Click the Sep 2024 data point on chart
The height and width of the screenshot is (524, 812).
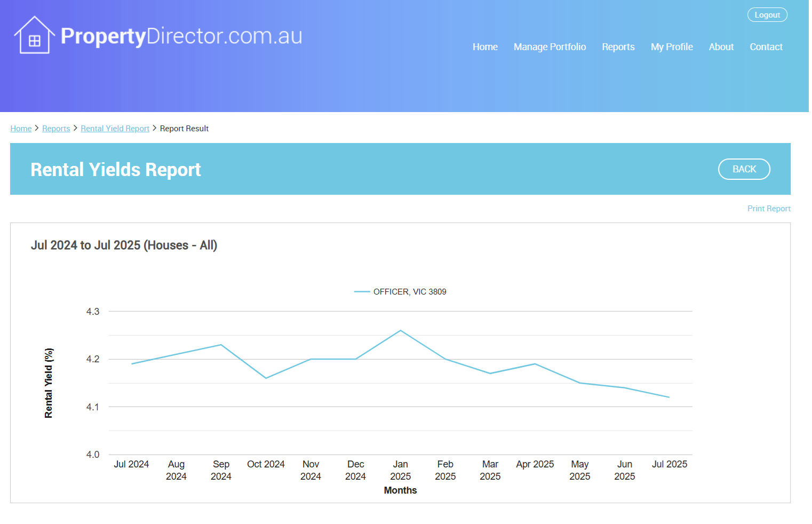click(x=221, y=345)
